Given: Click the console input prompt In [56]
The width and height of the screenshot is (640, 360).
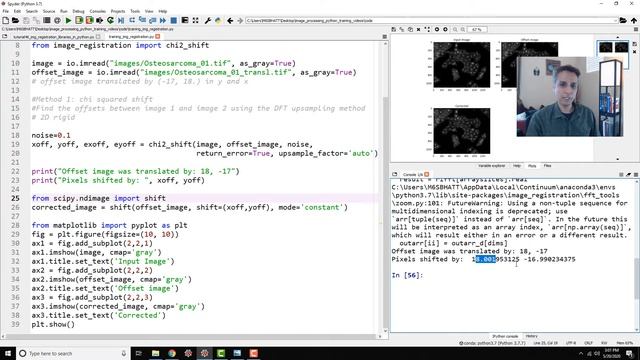Looking at the screenshot, I should pyautogui.click(x=407, y=275).
